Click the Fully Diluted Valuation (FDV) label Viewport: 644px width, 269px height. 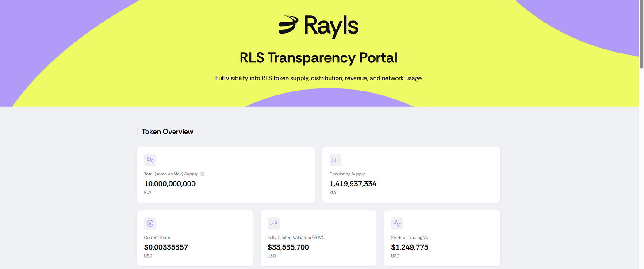click(295, 238)
